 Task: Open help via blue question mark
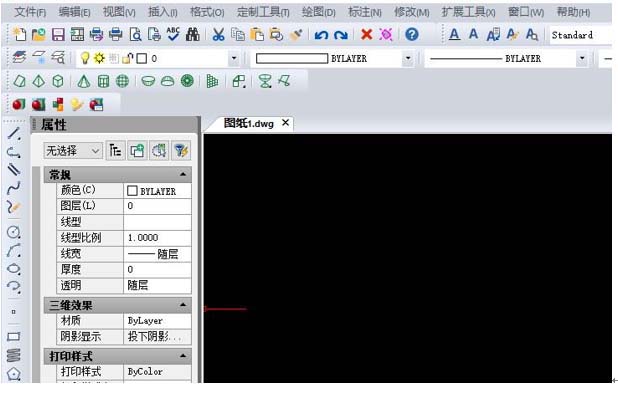click(x=412, y=35)
